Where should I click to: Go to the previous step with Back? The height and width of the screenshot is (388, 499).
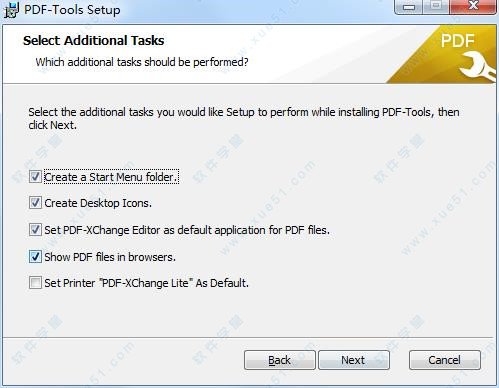pos(280,360)
